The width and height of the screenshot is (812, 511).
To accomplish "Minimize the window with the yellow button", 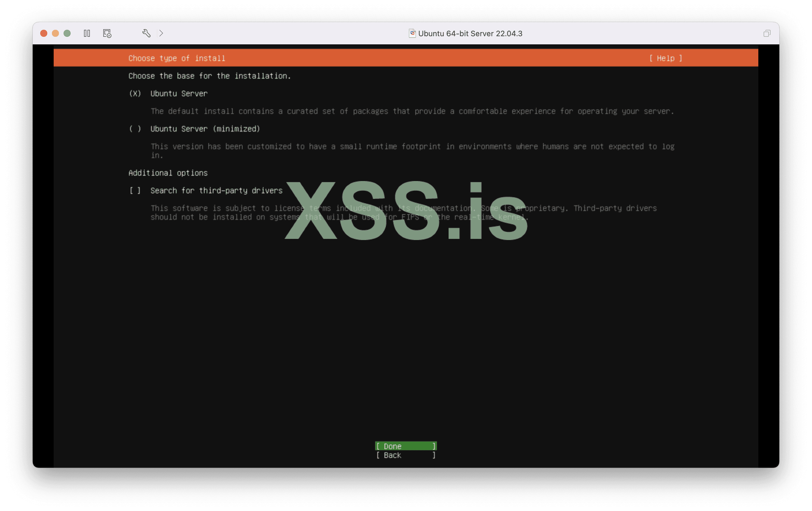I will pos(55,33).
